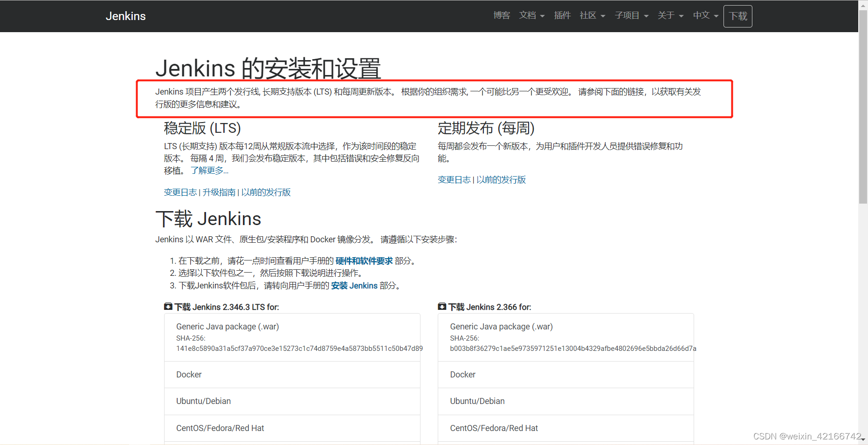Open the 博客 blog link
868x445 pixels.
pyautogui.click(x=502, y=15)
